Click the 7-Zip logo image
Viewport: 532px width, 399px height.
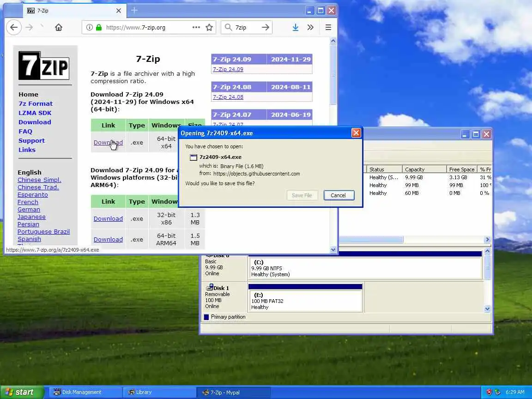(44, 66)
